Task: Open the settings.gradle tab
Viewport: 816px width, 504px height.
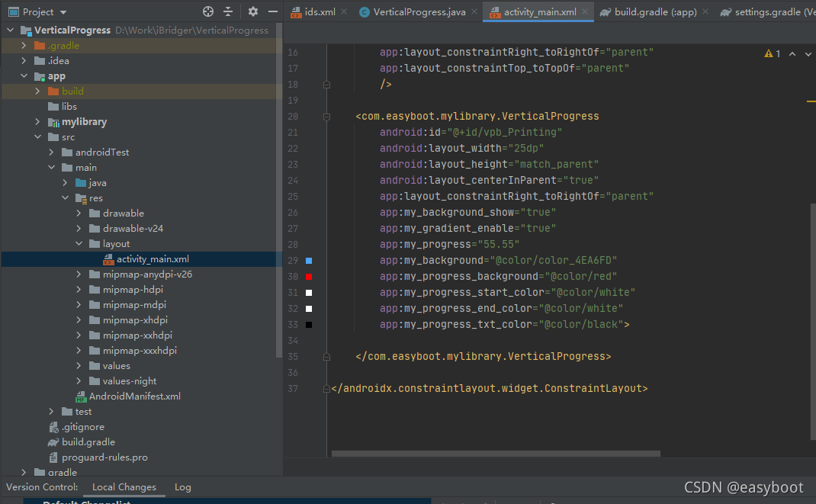Action: pyautogui.click(x=768, y=11)
